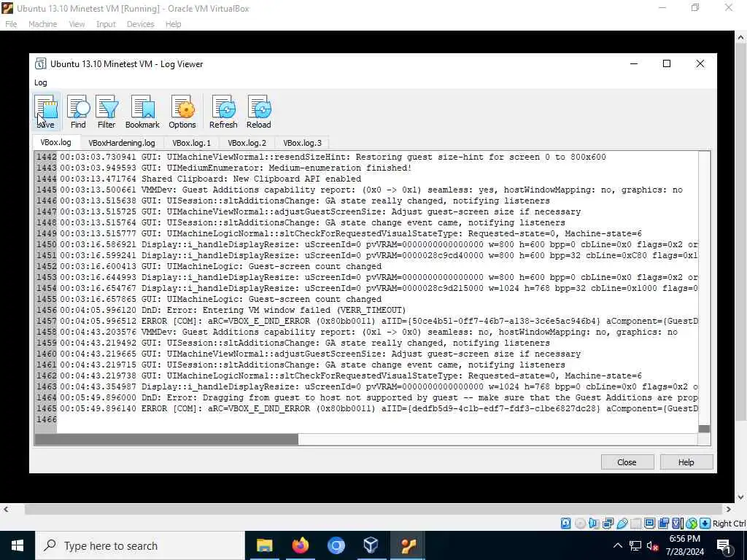Open the Find tool in Log Viewer
Viewport: 747px width, 560px height.
click(x=78, y=112)
